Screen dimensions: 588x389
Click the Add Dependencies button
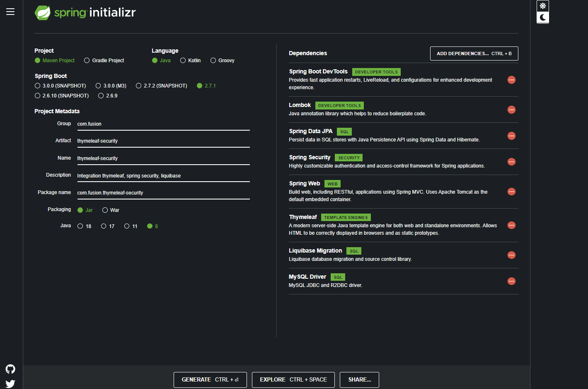tap(474, 53)
